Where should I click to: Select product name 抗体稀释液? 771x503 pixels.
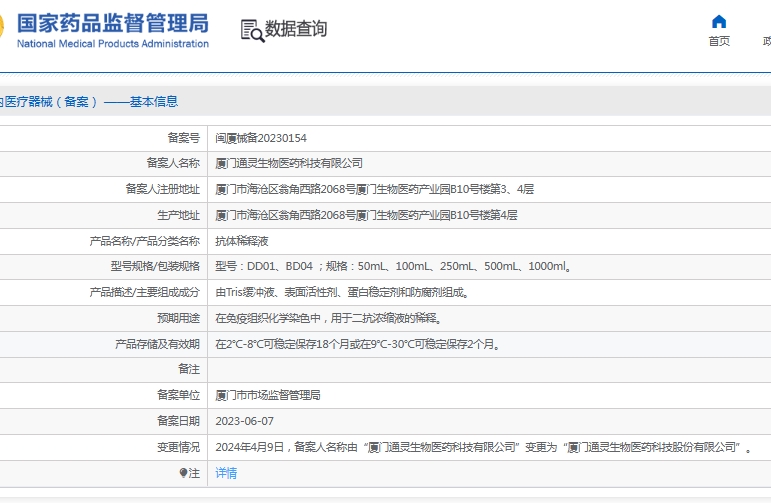(242, 241)
